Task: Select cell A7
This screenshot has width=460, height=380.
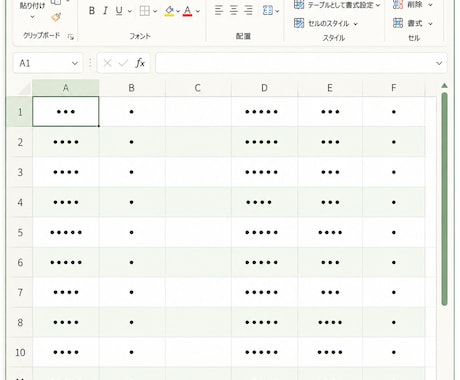Action: (x=66, y=292)
